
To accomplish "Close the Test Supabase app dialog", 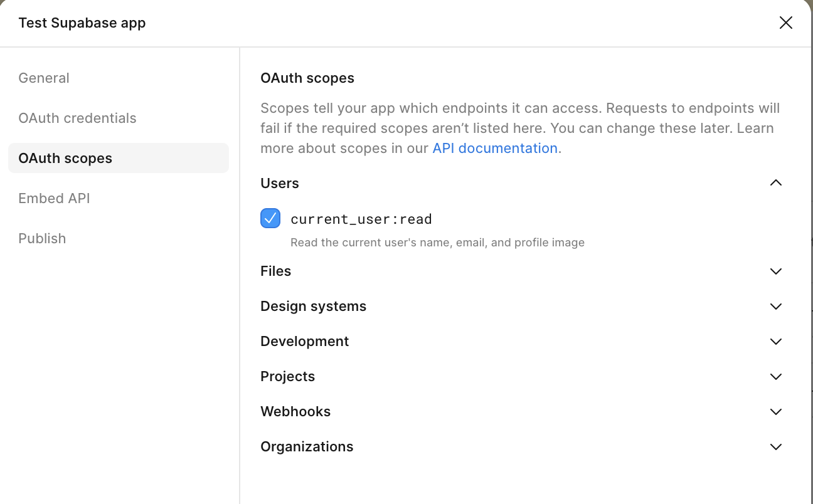I will pyautogui.click(x=785, y=23).
